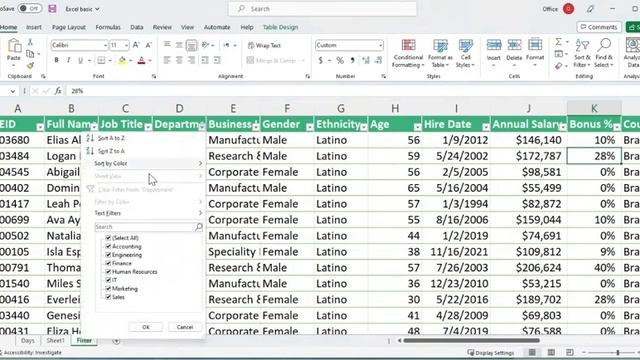Open the font size dropdown
This screenshot has width=640, height=360.
coord(126,45)
